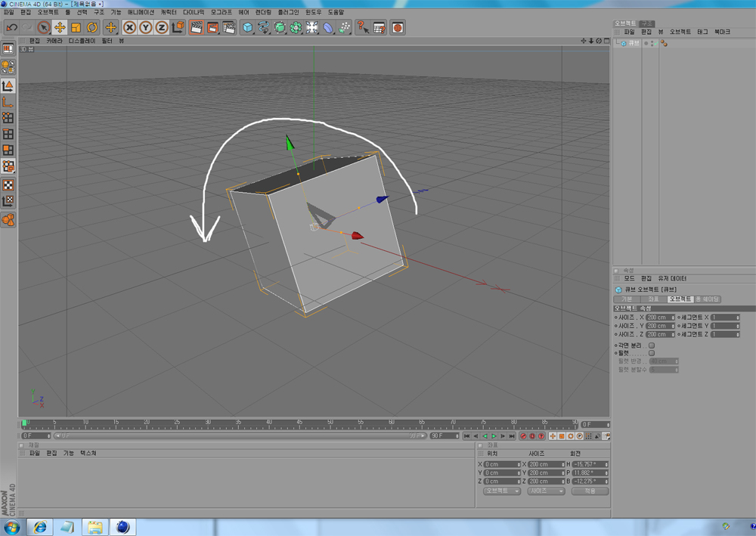Play the animation backward

485,436
